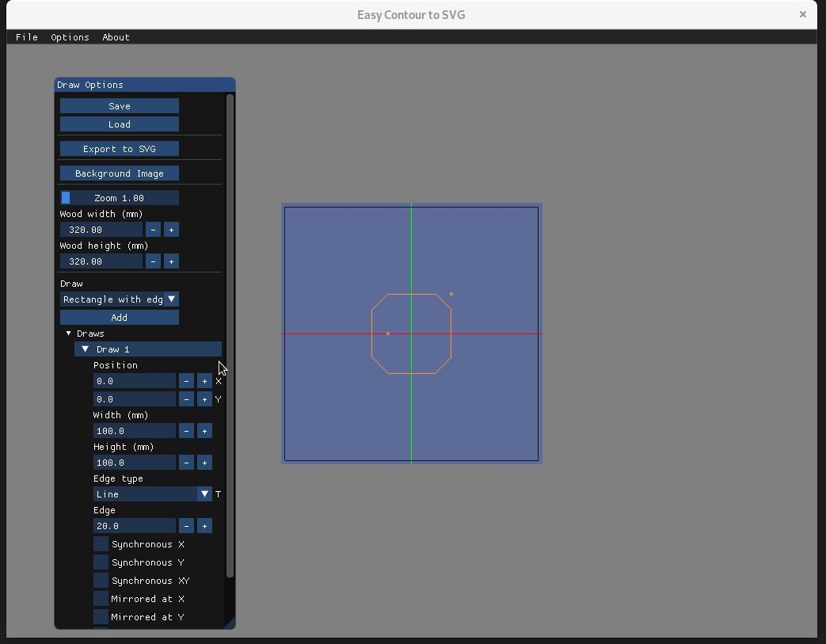Increase Wood height with plus button
826x644 pixels.
pyautogui.click(x=171, y=261)
